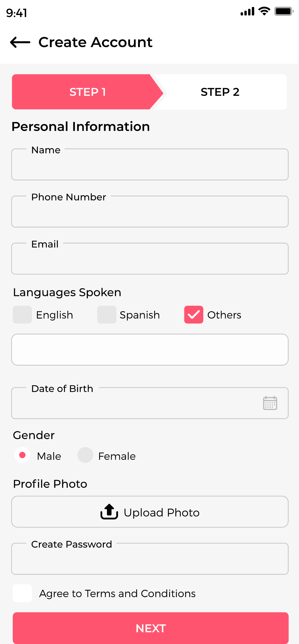Tap the back arrow icon
Screen dimensions: 299x644
click(20, 42)
